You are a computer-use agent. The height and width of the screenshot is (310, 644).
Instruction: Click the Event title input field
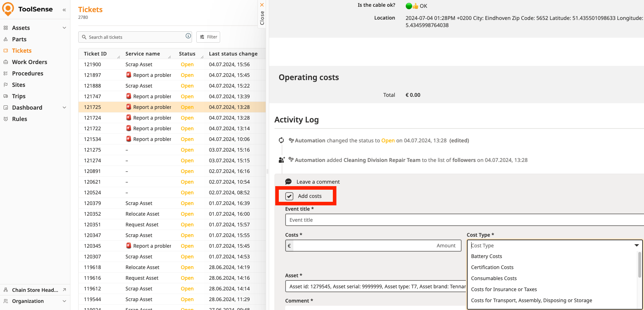[464, 220]
